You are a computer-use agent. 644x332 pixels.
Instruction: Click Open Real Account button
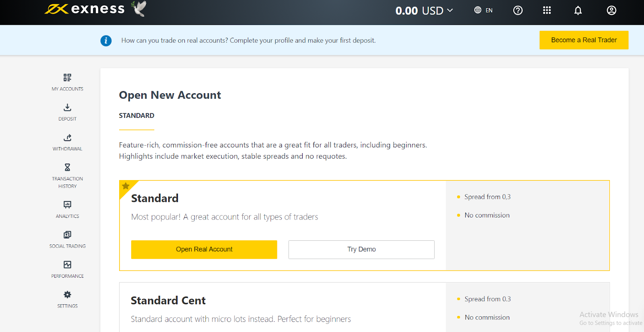pyautogui.click(x=204, y=250)
